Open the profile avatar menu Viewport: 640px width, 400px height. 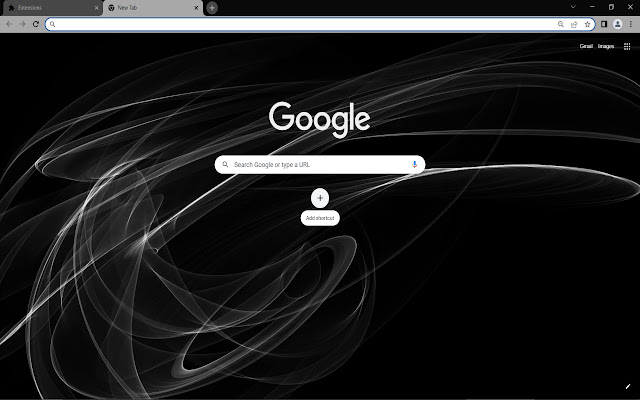pyautogui.click(x=618, y=24)
